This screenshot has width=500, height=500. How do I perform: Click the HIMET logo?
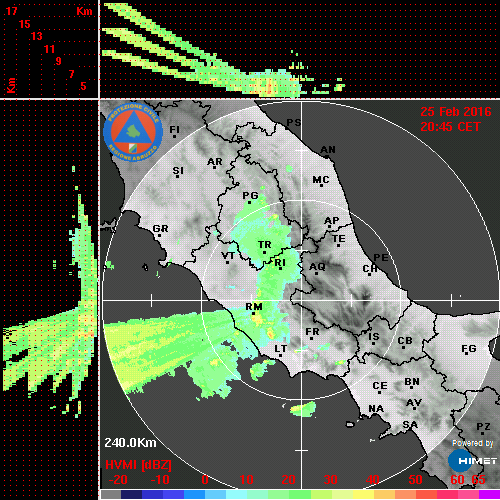(x=472, y=461)
